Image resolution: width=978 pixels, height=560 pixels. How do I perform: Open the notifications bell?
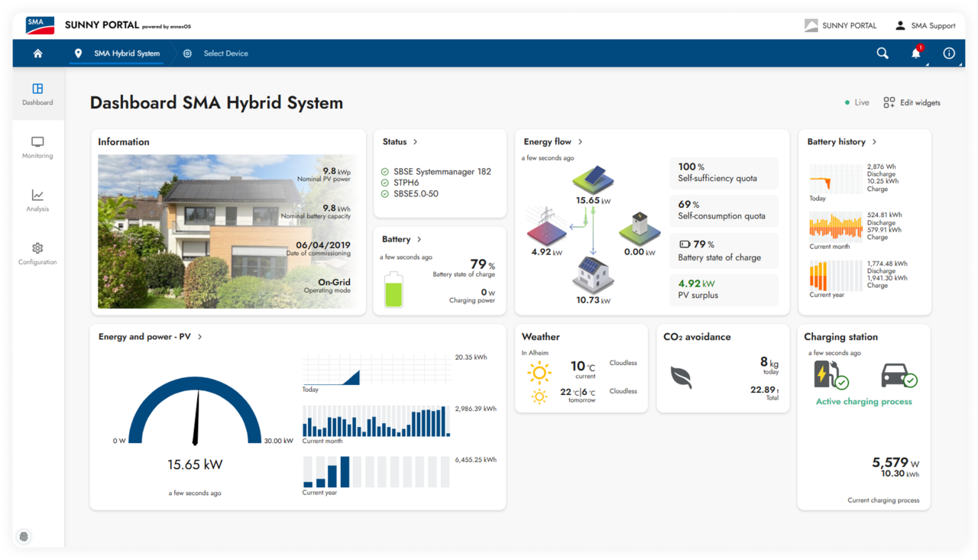pyautogui.click(x=915, y=53)
